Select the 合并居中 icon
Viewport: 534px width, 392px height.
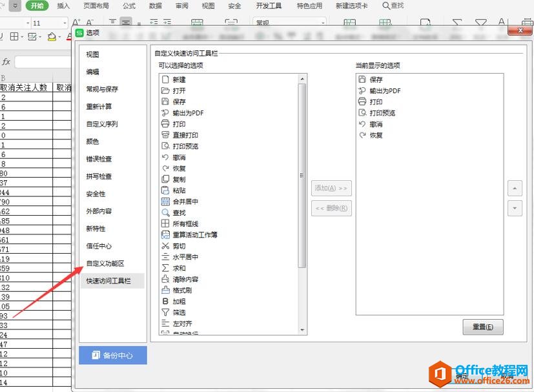coord(165,201)
